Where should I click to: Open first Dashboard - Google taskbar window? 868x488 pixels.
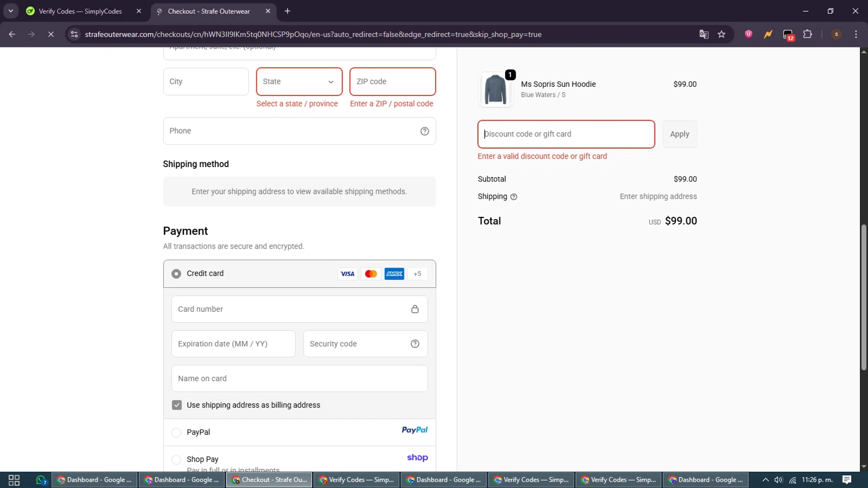(94, 480)
